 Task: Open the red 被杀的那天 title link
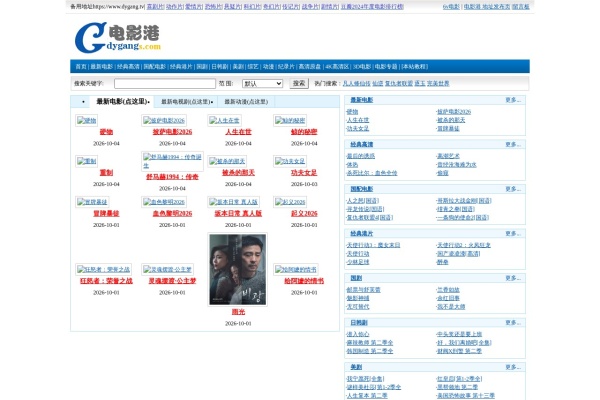click(238, 173)
